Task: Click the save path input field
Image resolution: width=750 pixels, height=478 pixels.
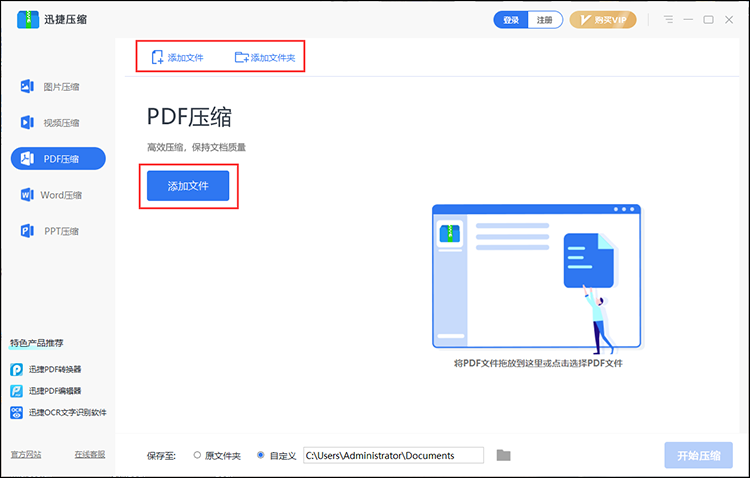Action: pos(393,456)
